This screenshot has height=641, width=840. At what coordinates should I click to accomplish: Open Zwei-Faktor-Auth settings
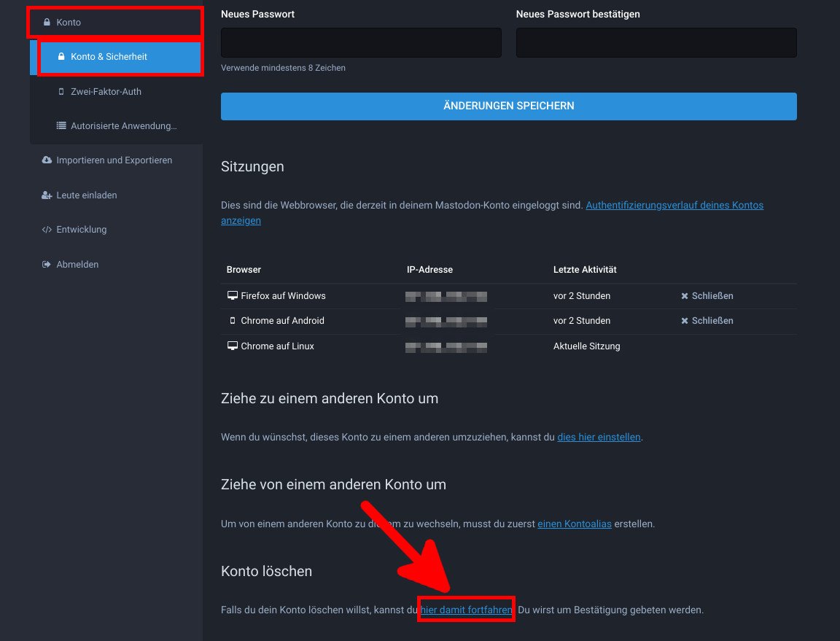tap(106, 92)
